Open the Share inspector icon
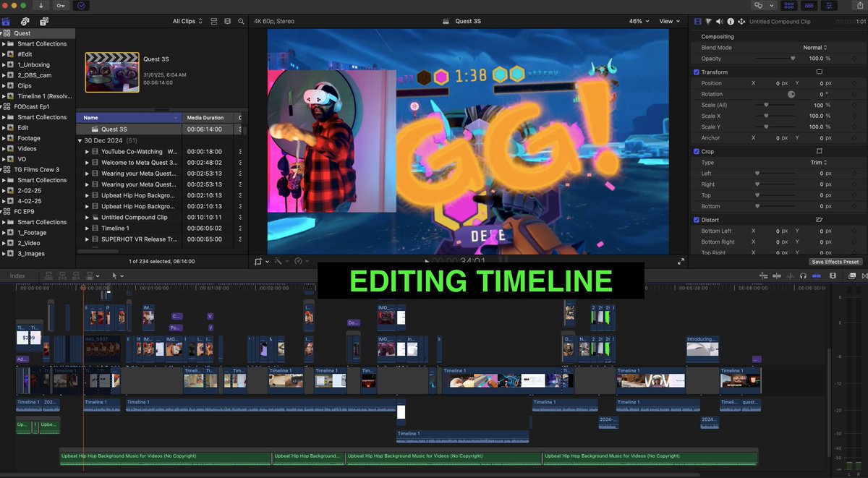Screen dimensions: 868x478 (x=741, y=22)
